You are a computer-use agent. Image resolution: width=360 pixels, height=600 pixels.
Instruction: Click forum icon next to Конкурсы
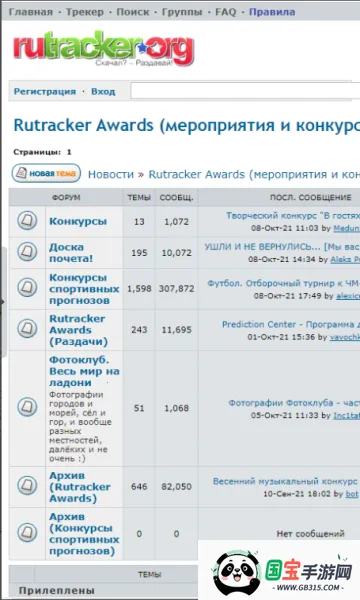pos(27,221)
